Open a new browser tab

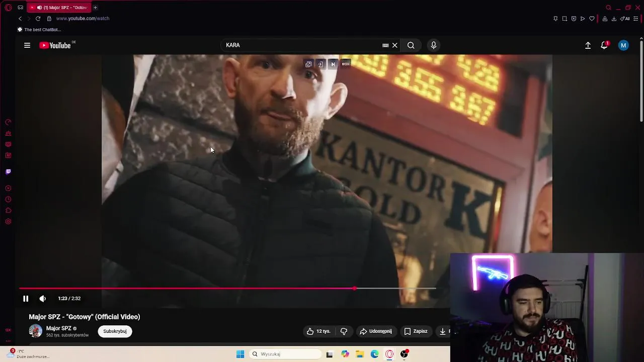95,8
